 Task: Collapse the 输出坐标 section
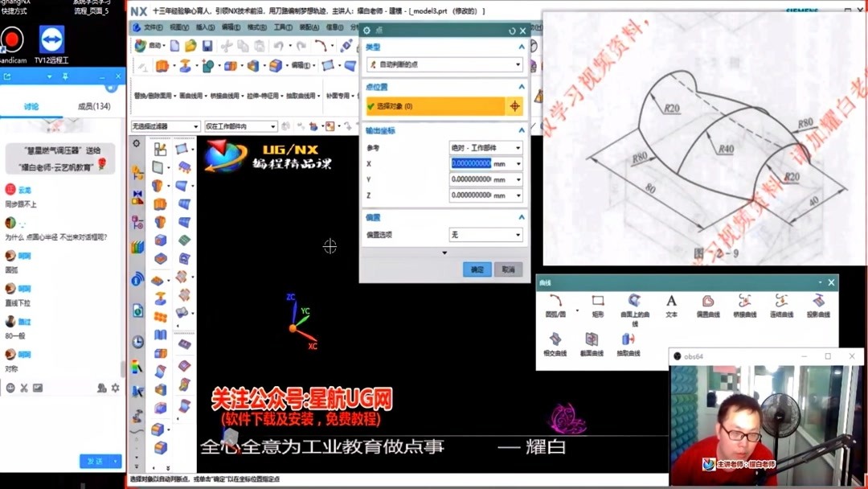coord(520,129)
